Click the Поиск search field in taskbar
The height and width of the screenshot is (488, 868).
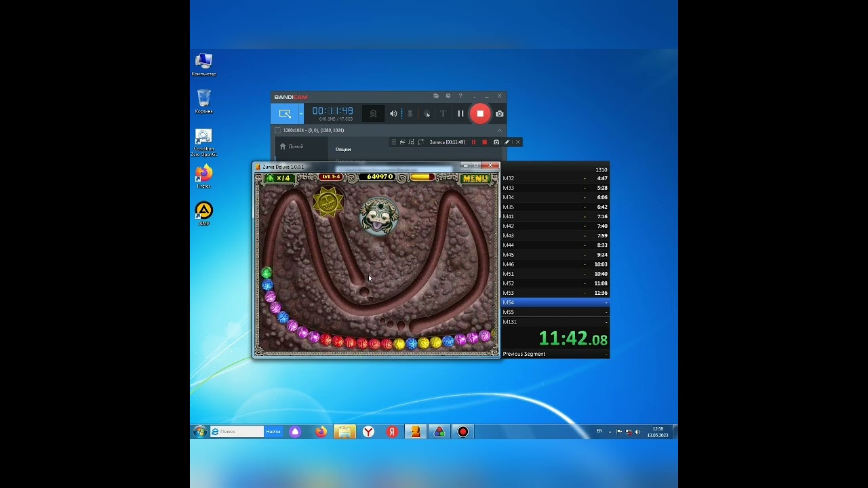tap(237, 432)
